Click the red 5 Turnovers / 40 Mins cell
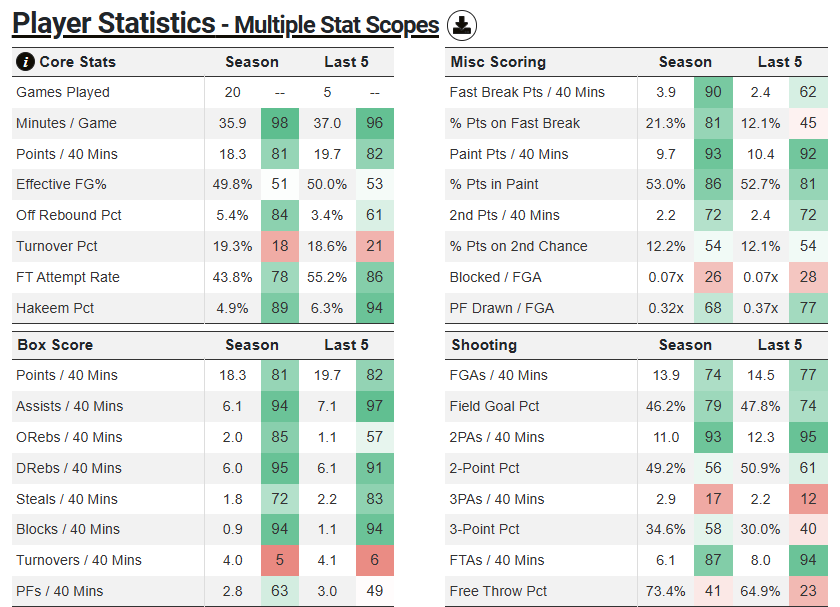The height and width of the screenshot is (607, 840). click(280, 560)
